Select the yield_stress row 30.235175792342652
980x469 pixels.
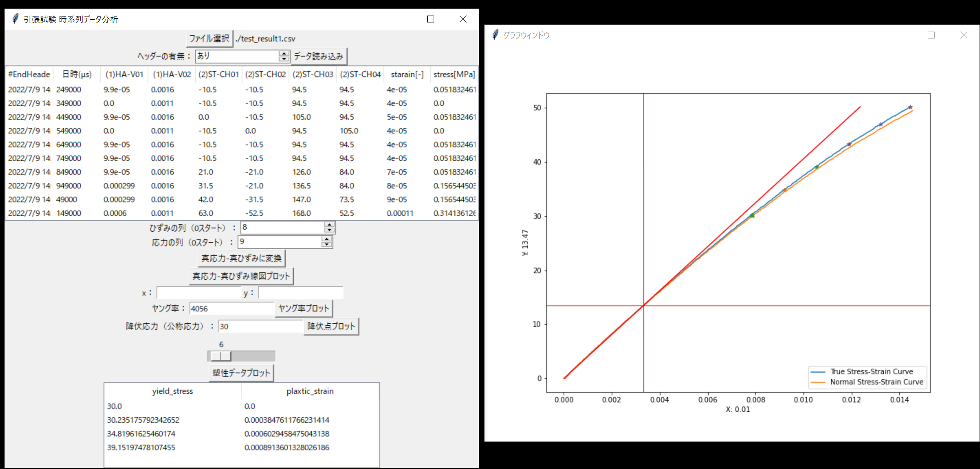click(242, 420)
